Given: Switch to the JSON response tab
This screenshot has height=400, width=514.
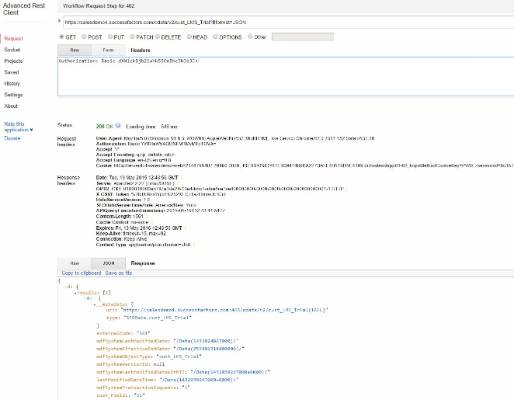Looking at the screenshot, I should pyautogui.click(x=109, y=263).
